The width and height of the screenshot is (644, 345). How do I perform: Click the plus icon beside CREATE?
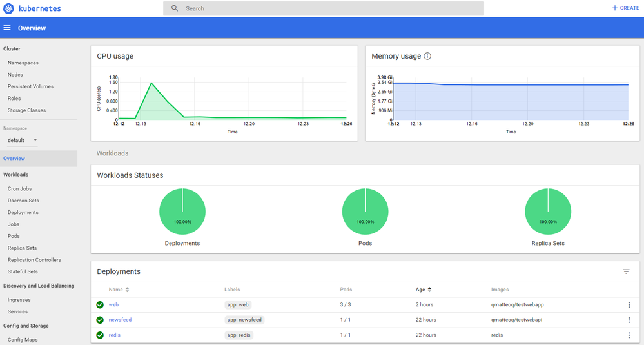coord(615,8)
